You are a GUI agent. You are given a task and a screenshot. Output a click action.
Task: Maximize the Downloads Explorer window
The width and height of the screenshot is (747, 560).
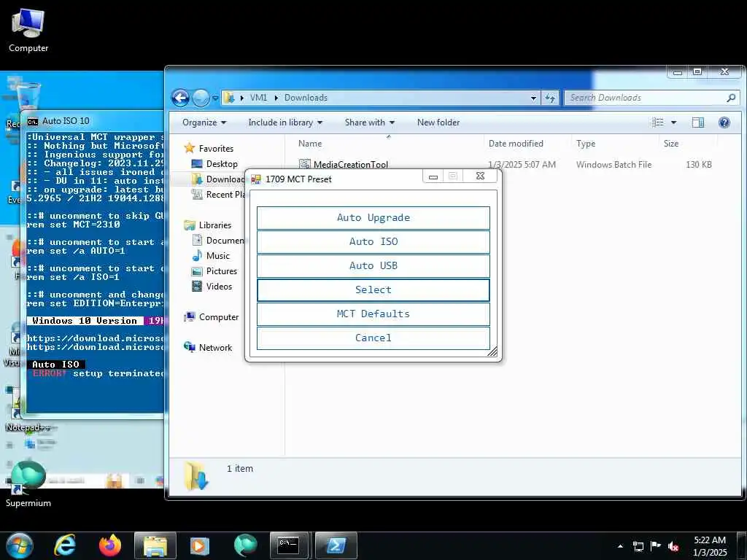pyautogui.click(x=697, y=72)
